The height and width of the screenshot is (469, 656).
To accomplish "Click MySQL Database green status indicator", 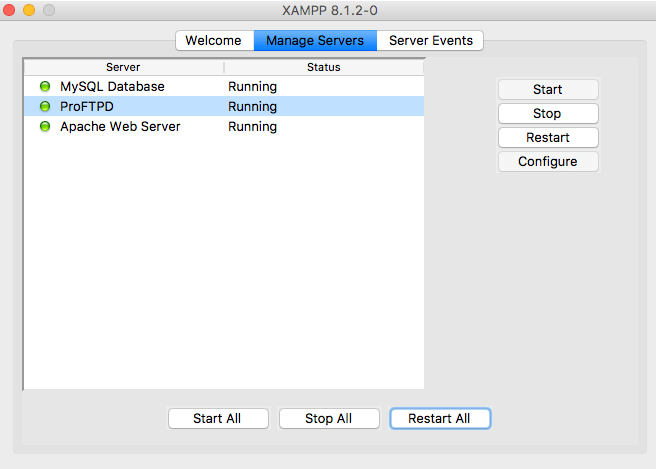I will (45, 87).
